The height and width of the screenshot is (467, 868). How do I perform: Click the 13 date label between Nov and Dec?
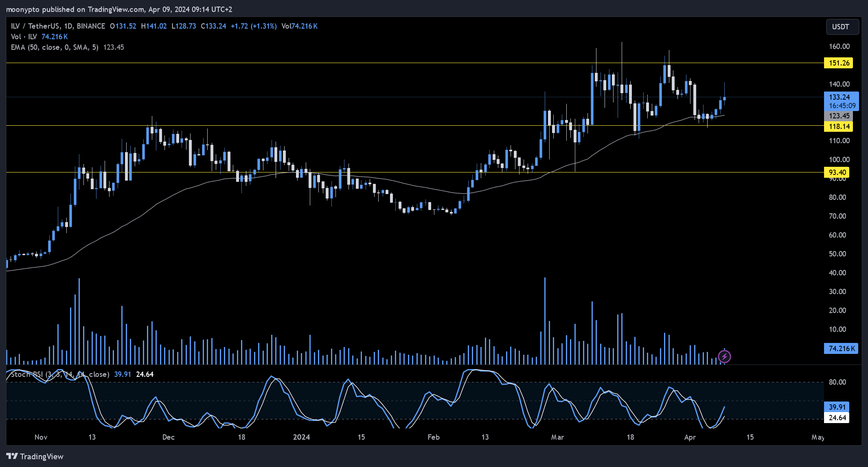[x=92, y=437]
